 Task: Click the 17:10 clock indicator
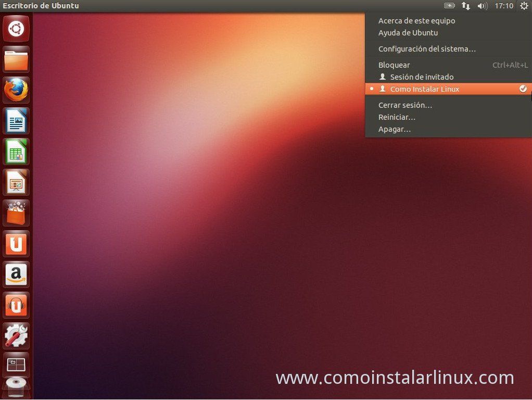(x=504, y=6)
